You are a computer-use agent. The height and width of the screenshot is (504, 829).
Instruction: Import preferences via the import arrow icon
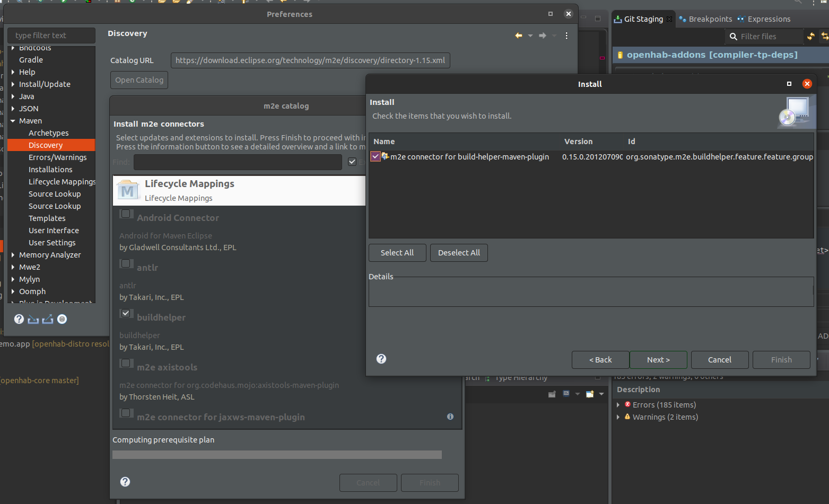click(x=33, y=319)
